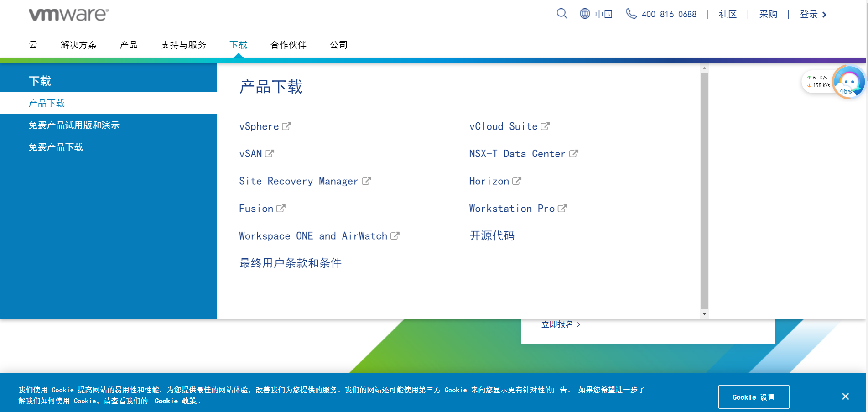Image resolution: width=868 pixels, height=412 pixels.
Task: Close the cookie banner with X
Action: [x=845, y=396]
